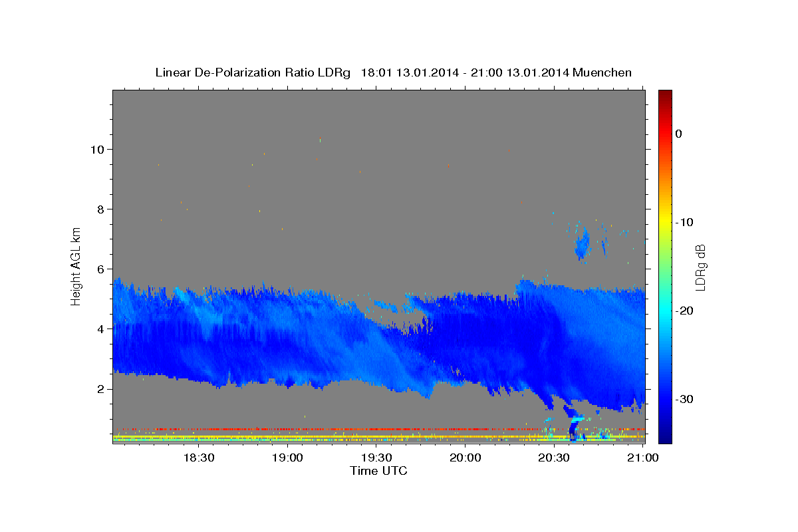This screenshot has height=532, width=798.
Task: Click the isolated cloud patch near 7 km
Action: (582, 243)
